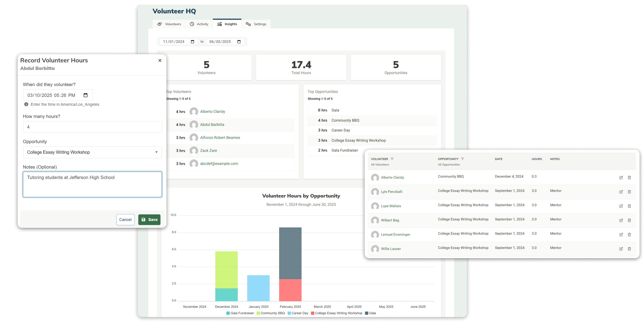The image size is (644, 325).
Task: Toggle Gala Fundraiser legend item in chart
Action: click(x=240, y=313)
